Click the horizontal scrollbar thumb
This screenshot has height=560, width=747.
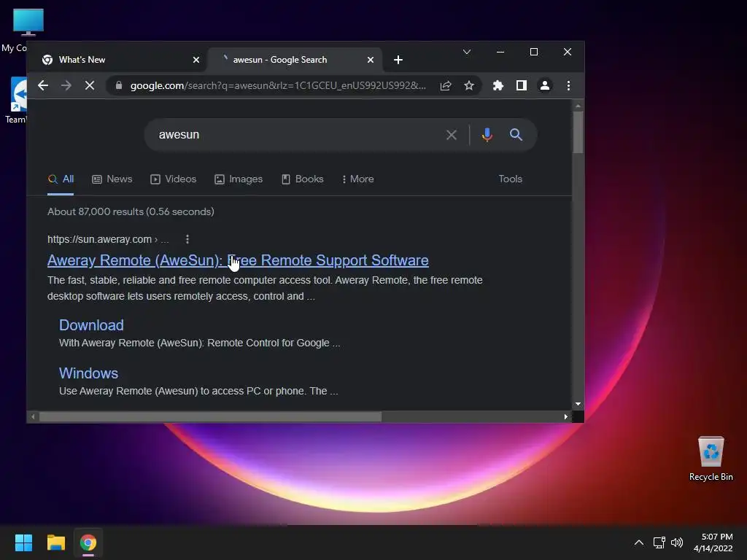210,416
